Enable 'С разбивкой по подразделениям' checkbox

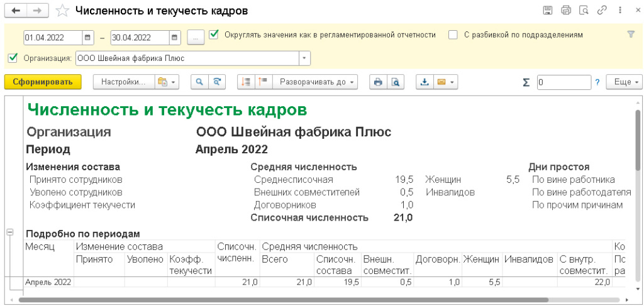[x=453, y=35]
